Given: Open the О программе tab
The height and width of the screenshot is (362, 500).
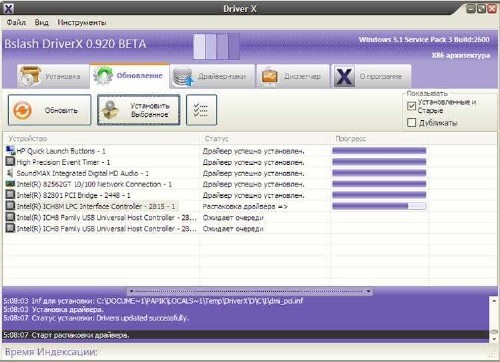Looking at the screenshot, I should coord(371,76).
